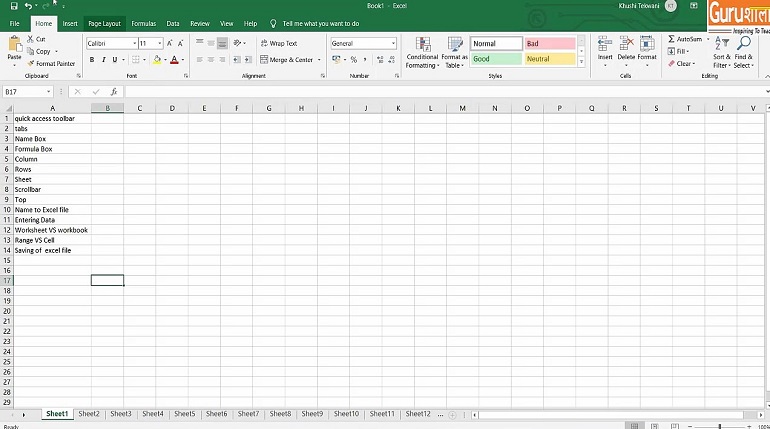770x429 pixels.
Task: Switch to the Page Layout ribbon tab
Action: (104, 23)
